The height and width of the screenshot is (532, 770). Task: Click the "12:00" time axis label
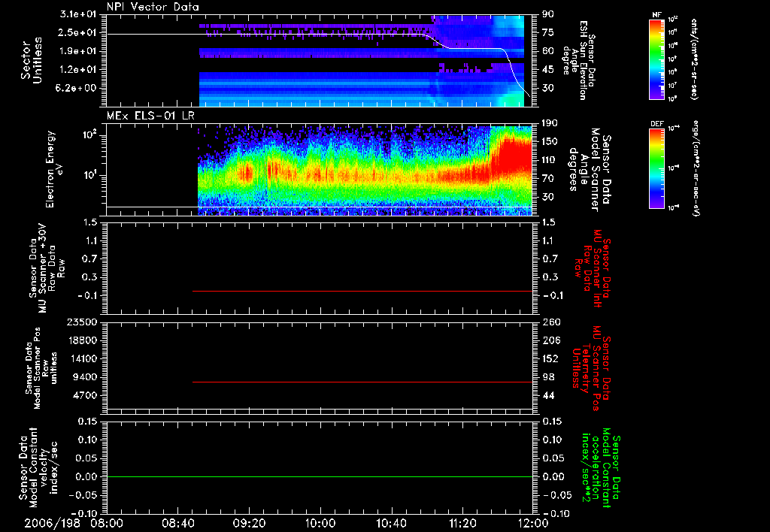coord(533,524)
